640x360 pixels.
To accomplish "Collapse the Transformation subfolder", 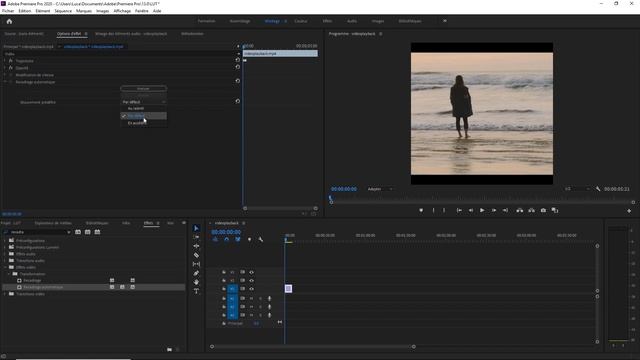I will [x=9, y=274].
